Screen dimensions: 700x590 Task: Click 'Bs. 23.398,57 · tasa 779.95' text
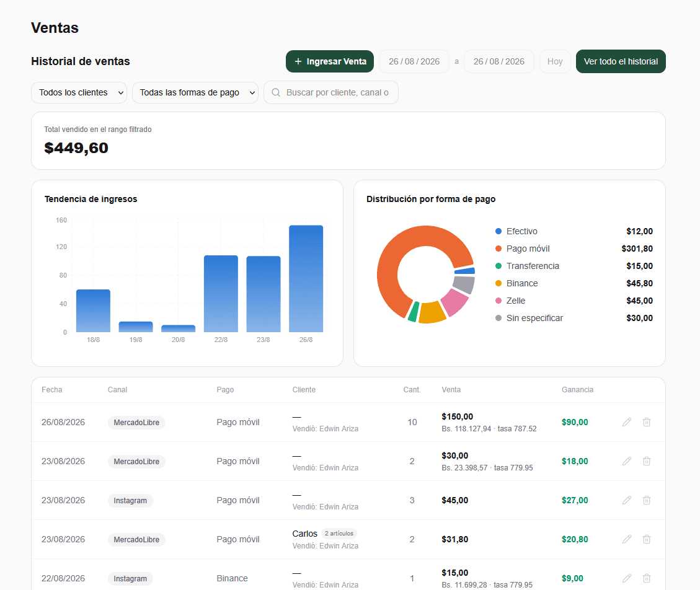[487, 468]
